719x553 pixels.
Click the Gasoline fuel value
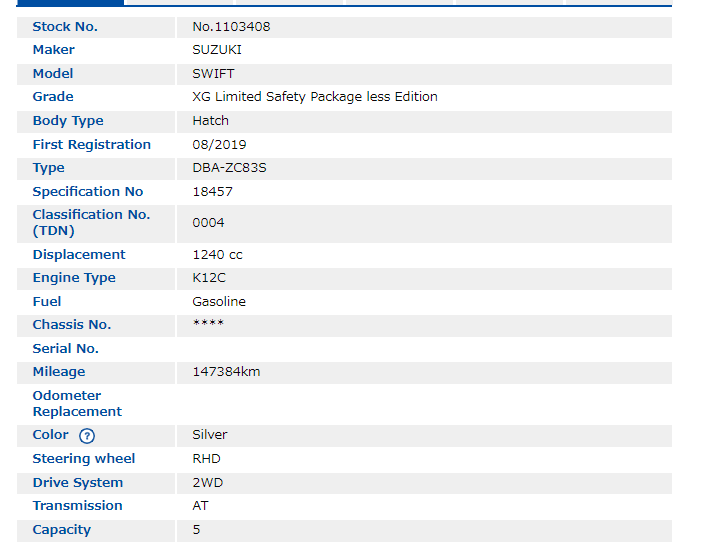[x=219, y=302]
